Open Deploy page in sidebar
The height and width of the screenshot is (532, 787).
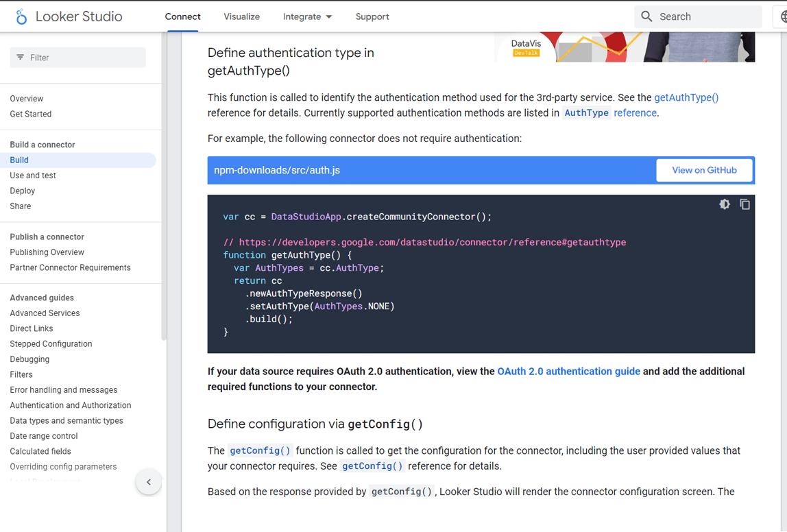tap(23, 191)
